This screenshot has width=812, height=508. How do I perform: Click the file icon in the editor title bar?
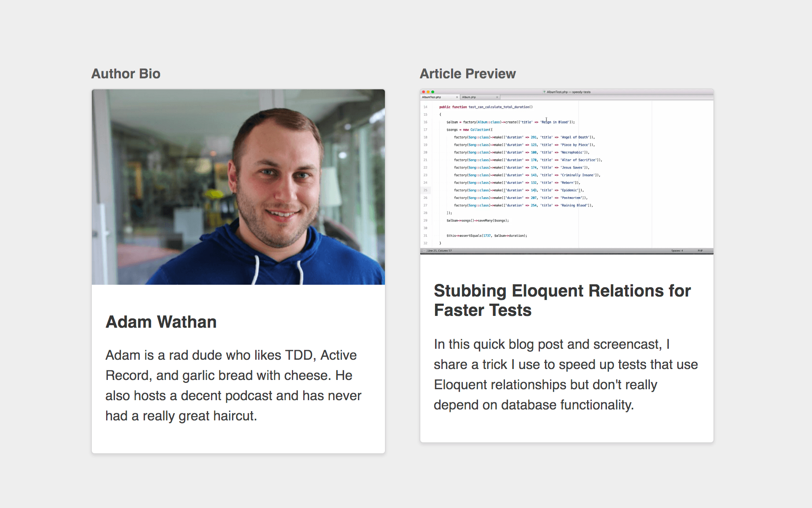(x=544, y=92)
